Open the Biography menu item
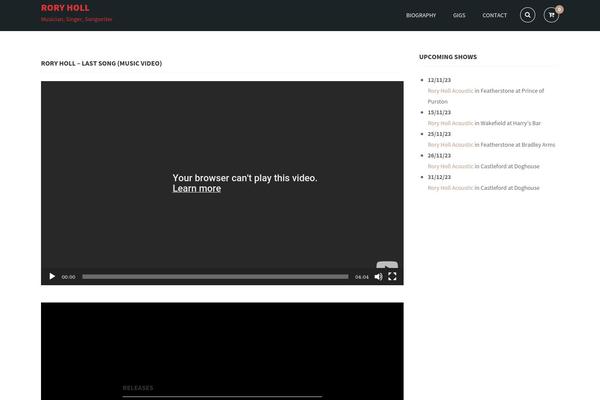This screenshot has width=600, height=400. pyautogui.click(x=421, y=15)
